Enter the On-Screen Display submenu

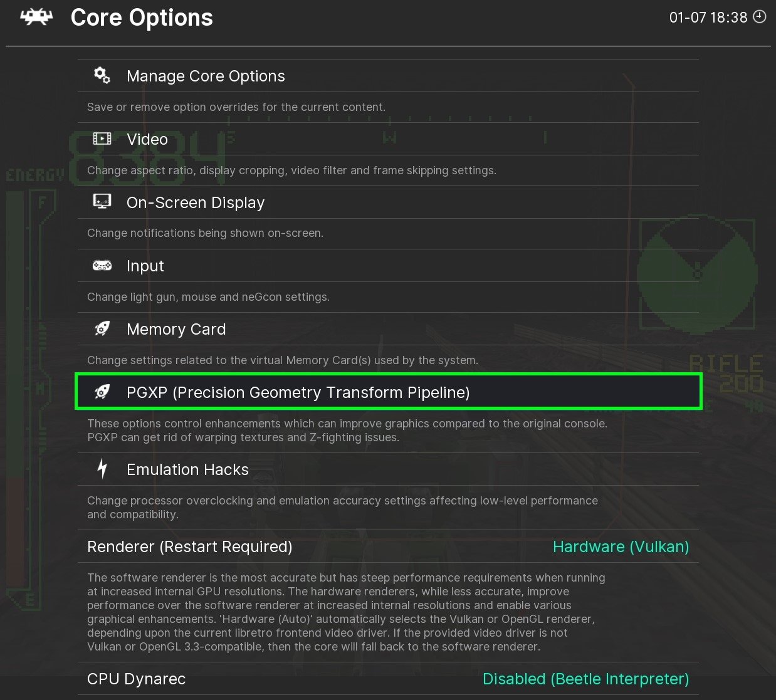pyautogui.click(x=196, y=203)
